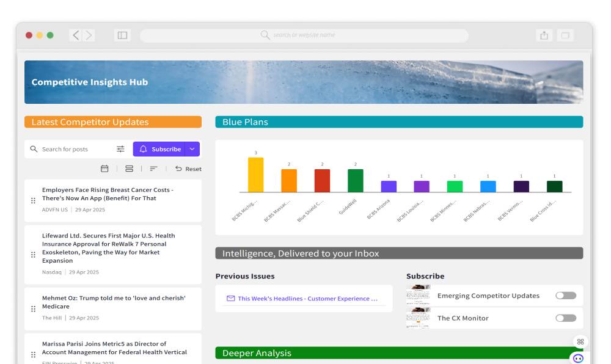Click the sort order icon

153,169
